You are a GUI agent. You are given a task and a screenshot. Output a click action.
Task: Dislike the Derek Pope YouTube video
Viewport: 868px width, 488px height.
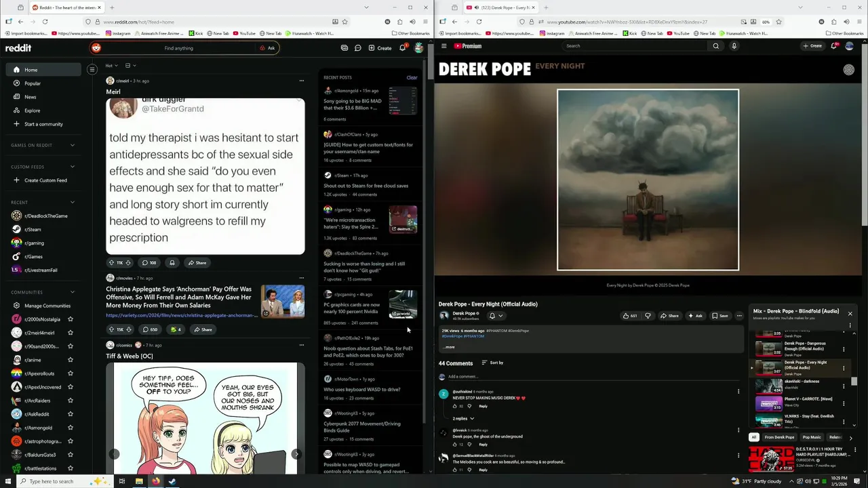click(x=648, y=316)
